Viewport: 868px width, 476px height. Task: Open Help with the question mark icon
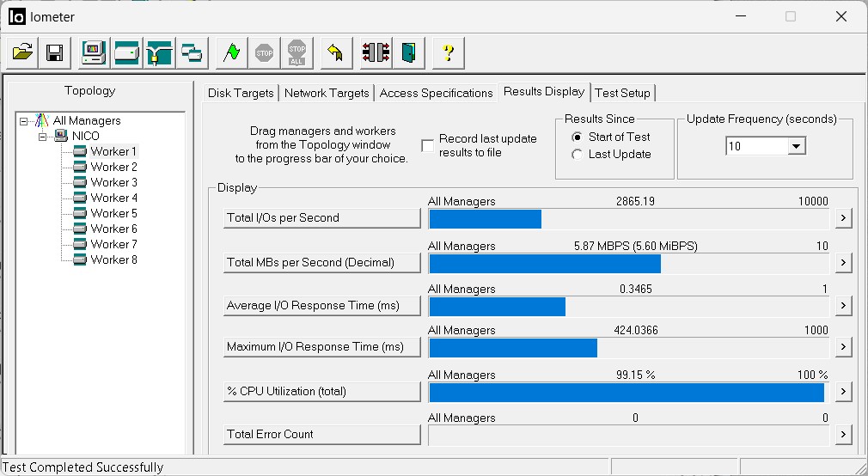coord(448,53)
